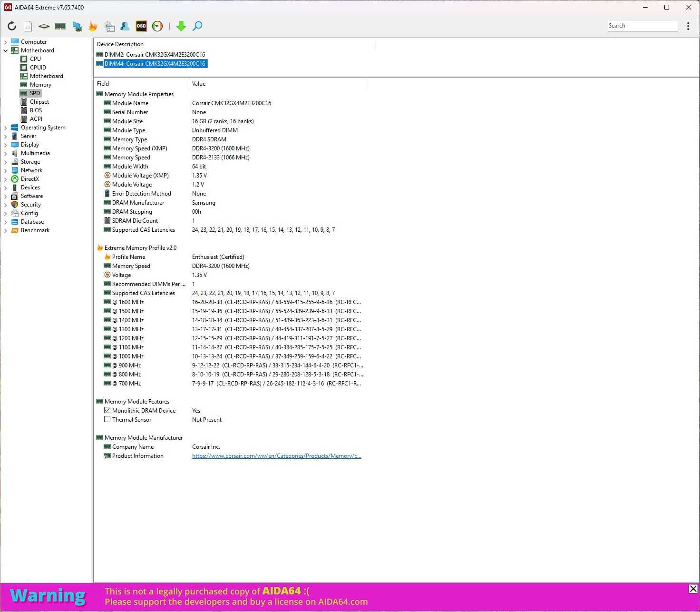Select the Profile Name row
Image resolution: width=700 pixels, height=612 pixels.
[230, 257]
